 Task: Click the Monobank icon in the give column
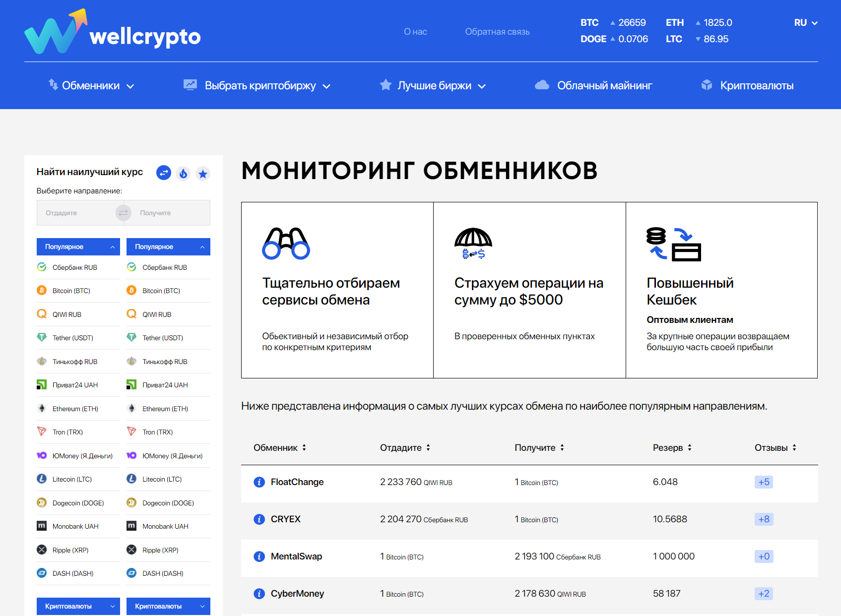[42, 526]
